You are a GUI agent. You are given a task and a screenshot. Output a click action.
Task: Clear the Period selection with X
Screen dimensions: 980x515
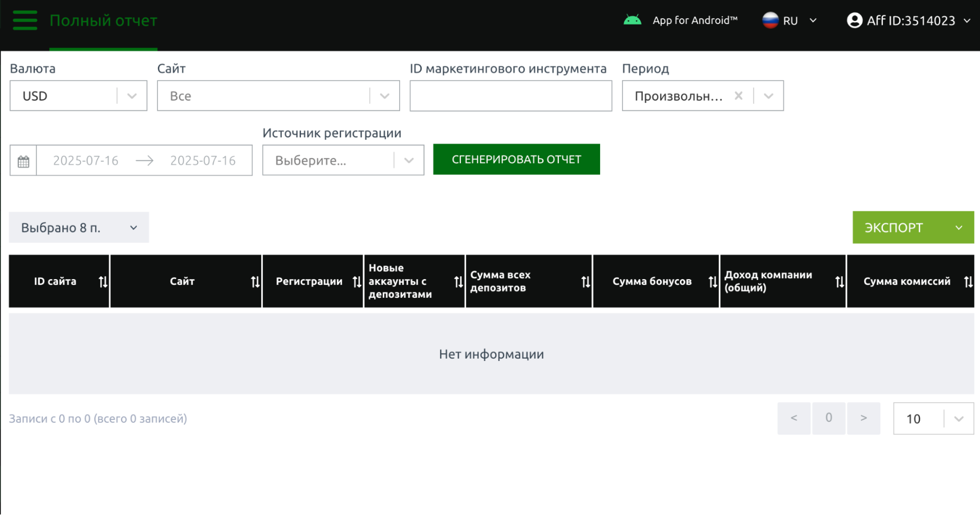pos(738,96)
